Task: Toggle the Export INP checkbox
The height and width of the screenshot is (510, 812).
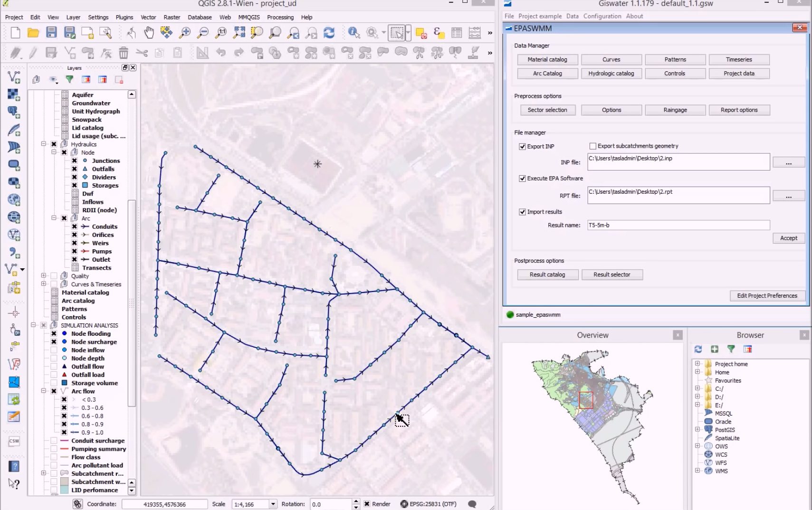Action: pyautogui.click(x=522, y=146)
